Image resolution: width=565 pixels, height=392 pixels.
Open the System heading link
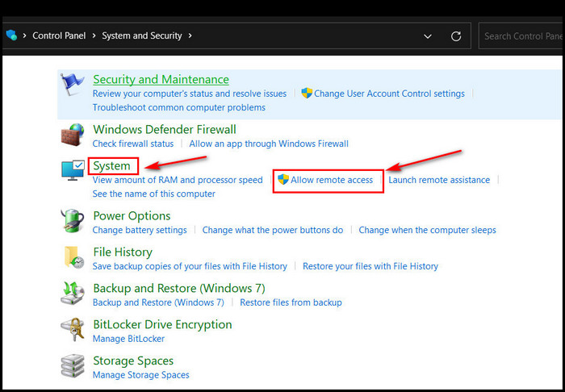pyautogui.click(x=111, y=165)
